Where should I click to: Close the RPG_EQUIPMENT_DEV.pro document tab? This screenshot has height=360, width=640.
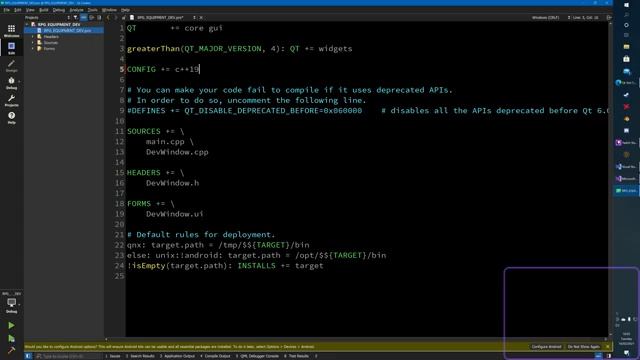pyautogui.click(x=201, y=18)
